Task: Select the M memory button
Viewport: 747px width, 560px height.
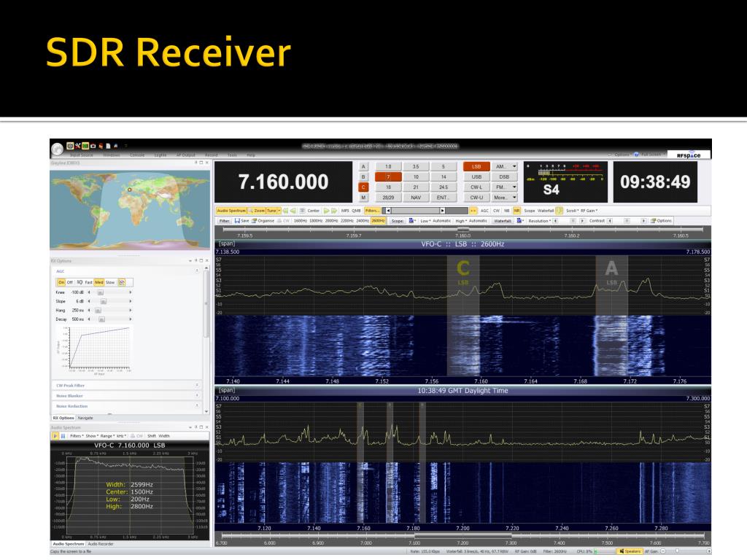Action: tap(363, 197)
